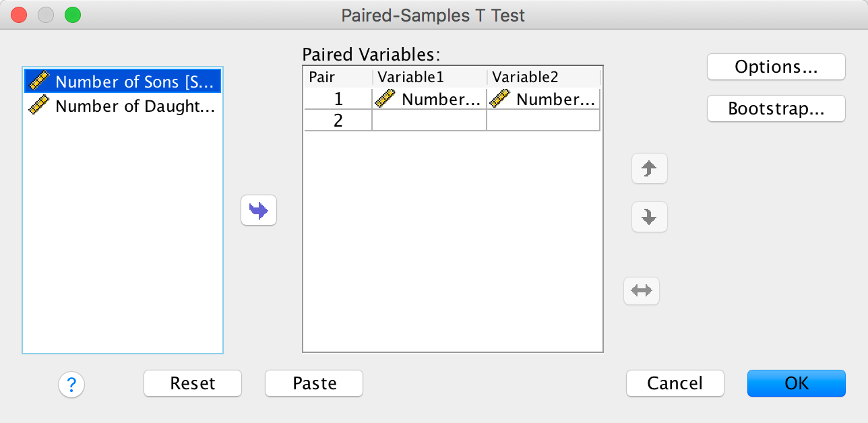Viewport: 868px width, 423px height.
Task: Select Number of Sons in variable list
Action: coord(135,82)
